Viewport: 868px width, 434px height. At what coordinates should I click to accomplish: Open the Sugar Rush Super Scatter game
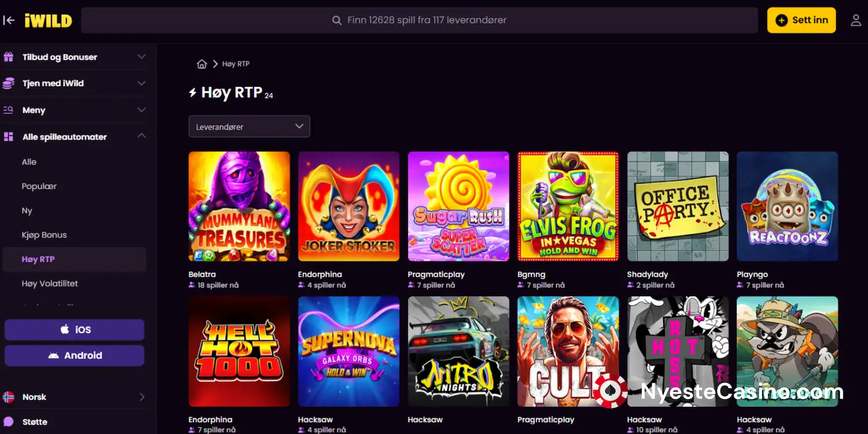tap(458, 207)
